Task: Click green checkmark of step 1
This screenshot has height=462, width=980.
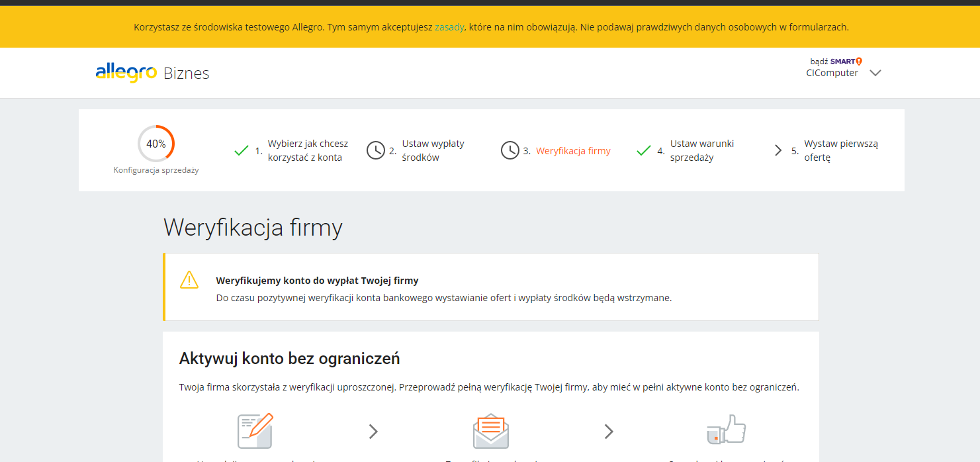Action: (242, 151)
